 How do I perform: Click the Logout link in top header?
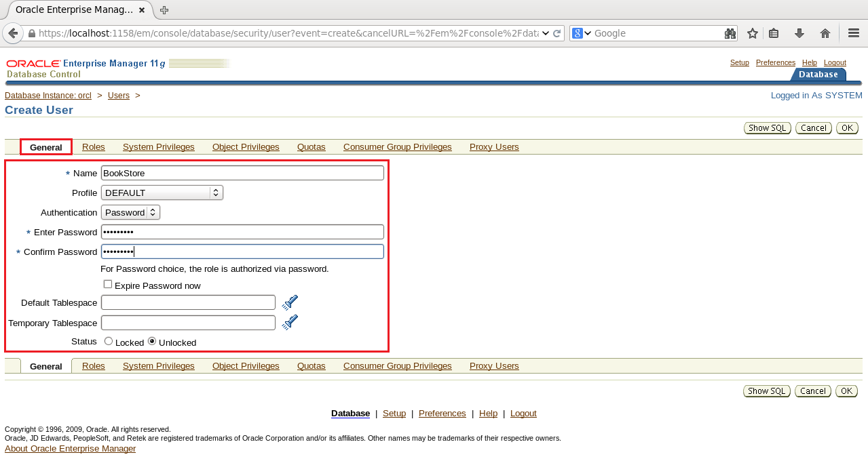coord(835,62)
